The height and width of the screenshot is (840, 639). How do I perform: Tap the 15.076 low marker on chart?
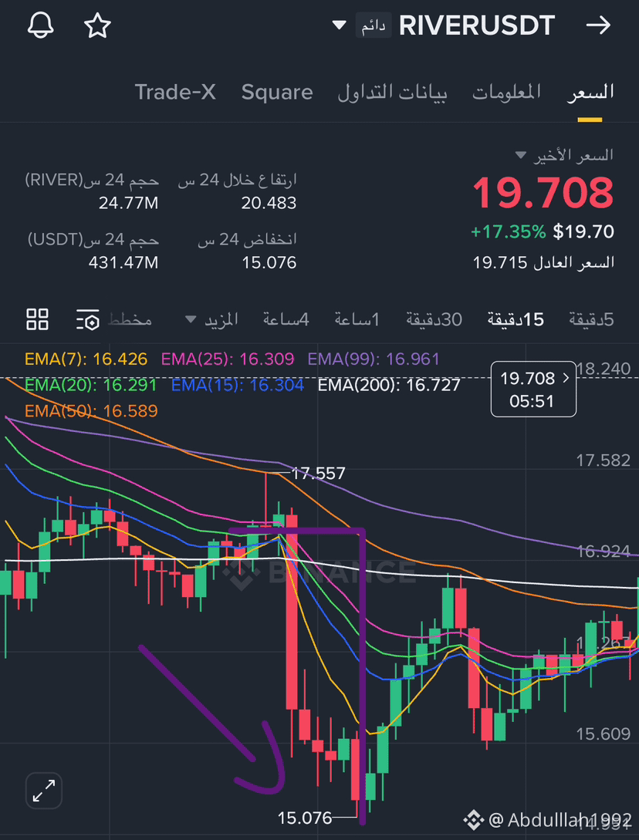[x=305, y=818]
